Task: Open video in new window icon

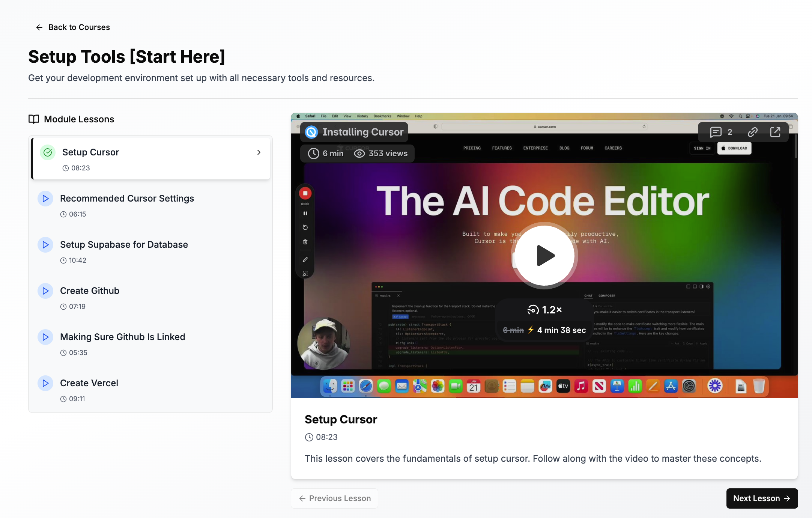Action: point(775,132)
